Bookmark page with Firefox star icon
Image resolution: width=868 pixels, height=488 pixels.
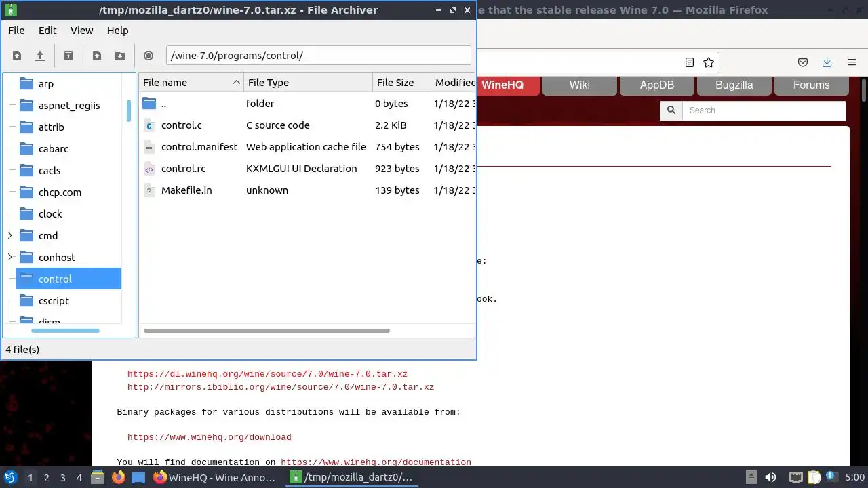(x=709, y=62)
